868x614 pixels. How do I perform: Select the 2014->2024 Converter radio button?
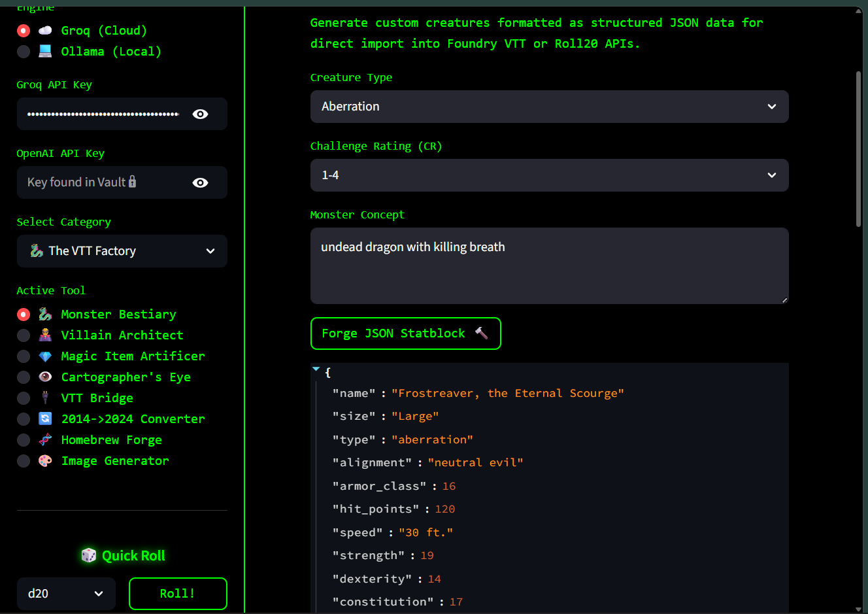(x=24, y=419)
